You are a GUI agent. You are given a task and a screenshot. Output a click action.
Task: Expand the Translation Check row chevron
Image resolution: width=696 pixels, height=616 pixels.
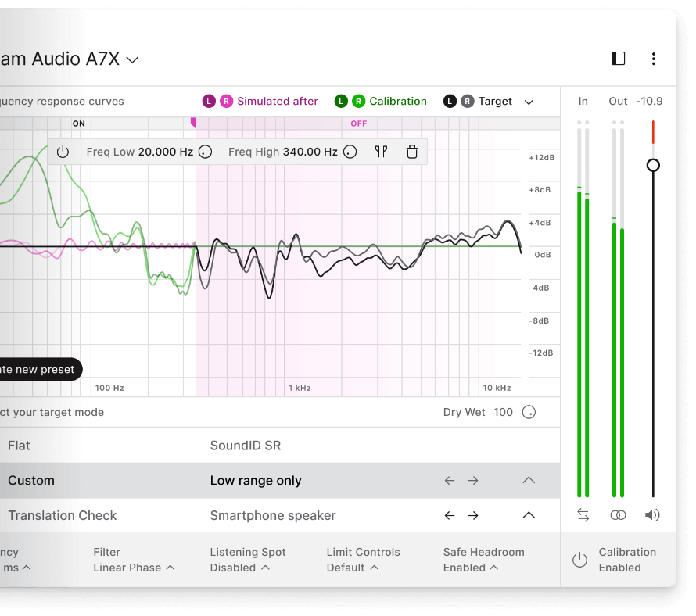(529, 515)
